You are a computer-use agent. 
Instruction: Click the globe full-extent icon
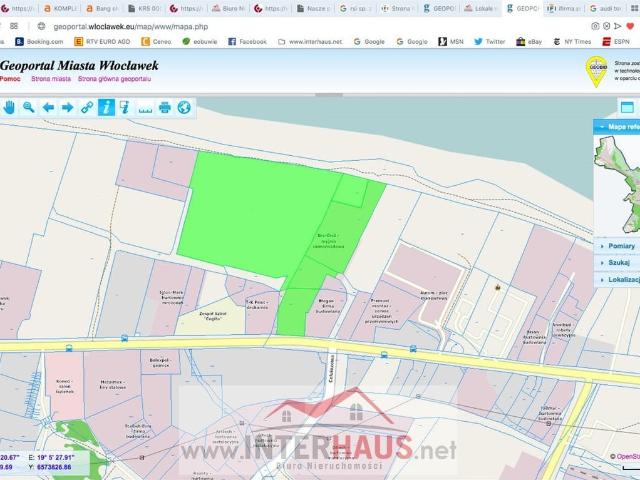point(184,107)
